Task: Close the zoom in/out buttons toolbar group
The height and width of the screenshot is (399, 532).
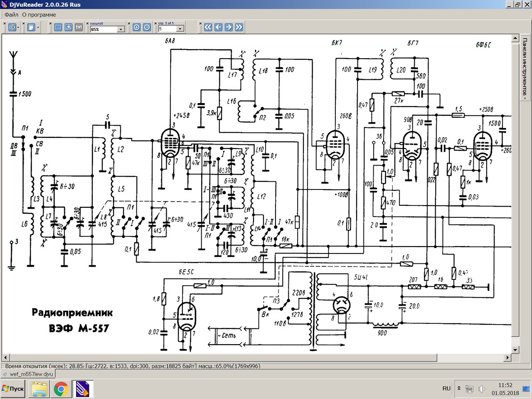Action: coord(129,24)
